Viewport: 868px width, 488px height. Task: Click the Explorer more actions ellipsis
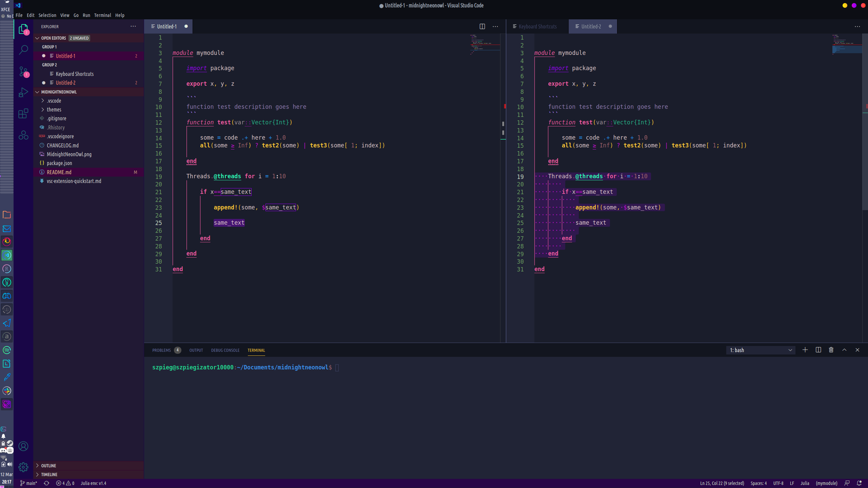pyautogui.click(x=133, y=26)
